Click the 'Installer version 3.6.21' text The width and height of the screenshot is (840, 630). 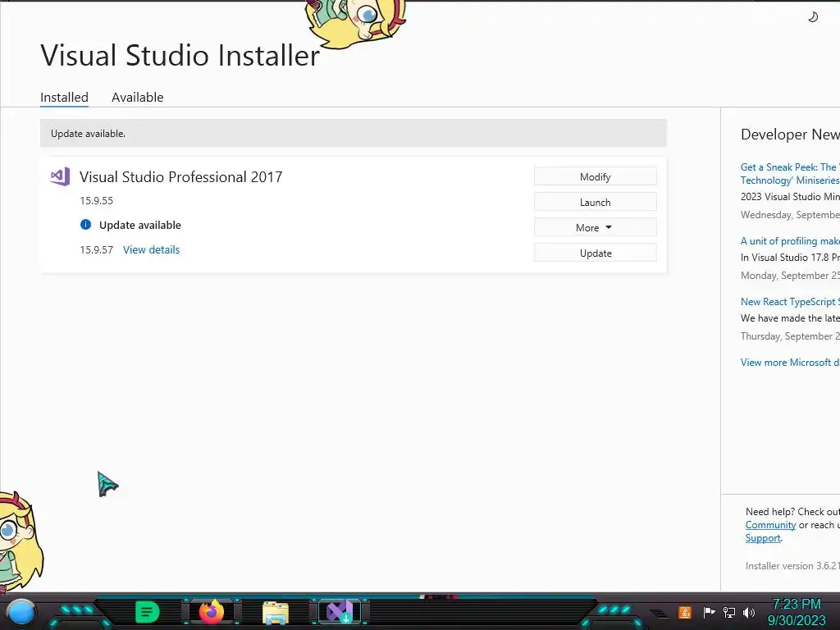(x=792, y=566)
